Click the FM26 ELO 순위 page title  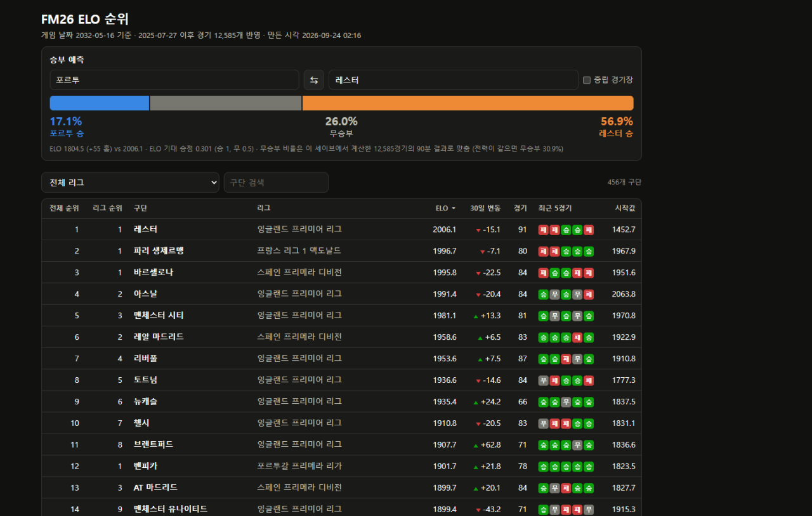point(85,19)
